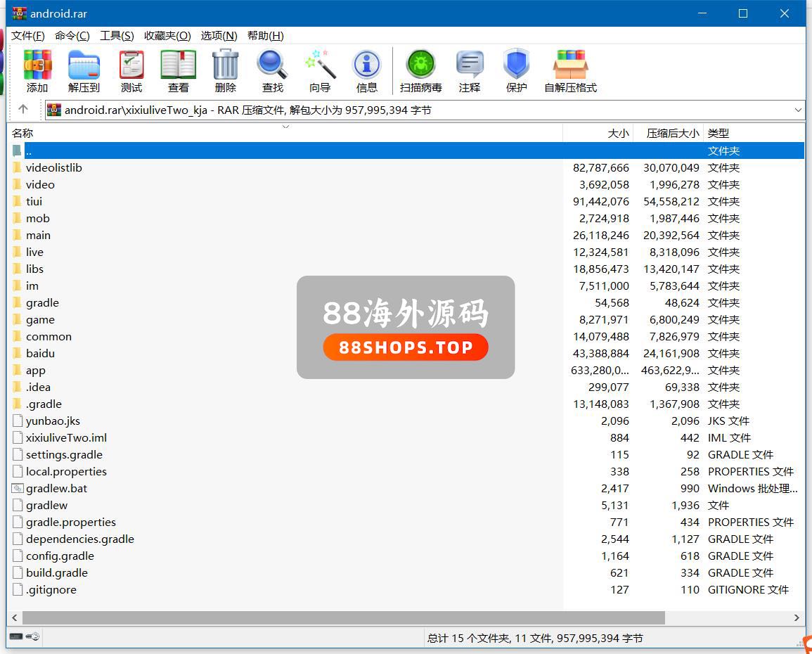The image size is (812, 654).
Task: Open the 查找 (Find) magnifier tool
Action: pyautogui.click(x=272, y=71)
